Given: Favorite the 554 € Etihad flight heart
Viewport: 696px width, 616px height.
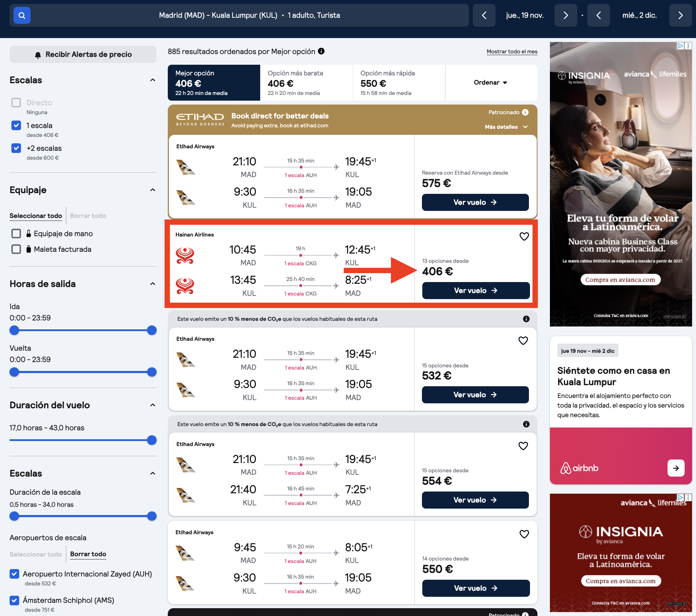Looking at the screenshot, I should [x=523, y=446].
